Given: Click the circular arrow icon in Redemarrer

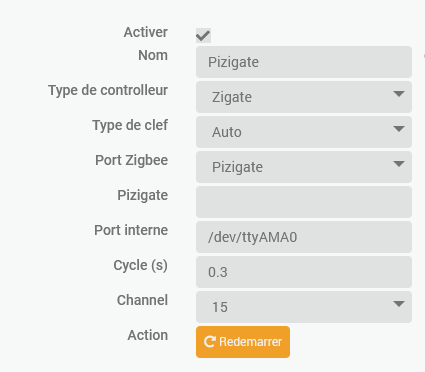Looking at the screenshot, I should pyautogui.click(x=210, y=342).
